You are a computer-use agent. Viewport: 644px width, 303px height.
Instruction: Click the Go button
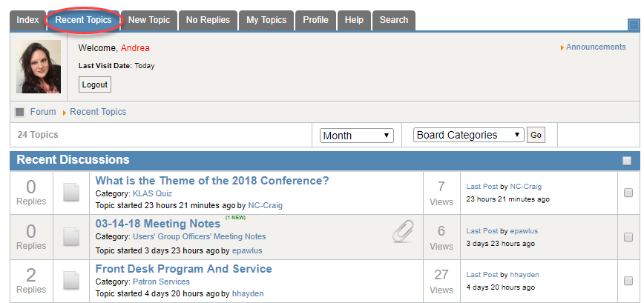535,136
